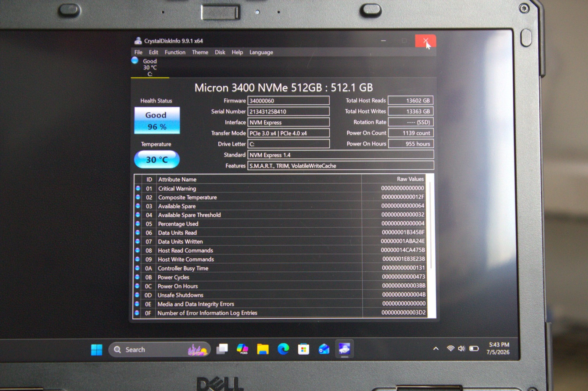Select the Power On Hours attribute row in the table
The image size is (588, 391).
280,286
